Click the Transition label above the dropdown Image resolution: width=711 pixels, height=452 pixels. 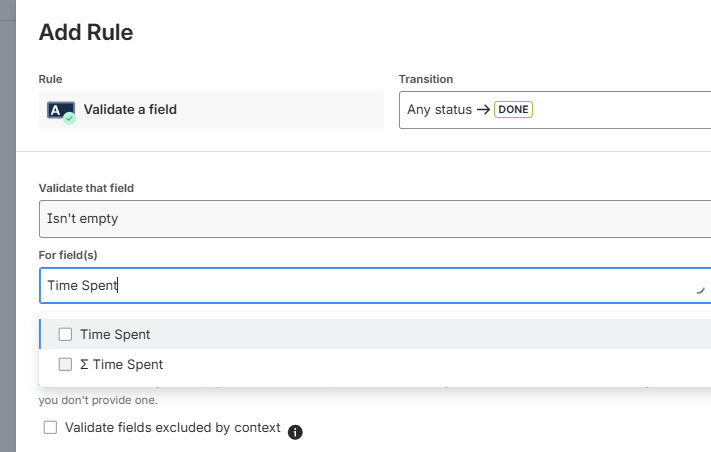pyautogui.click(x=425, y=79)
